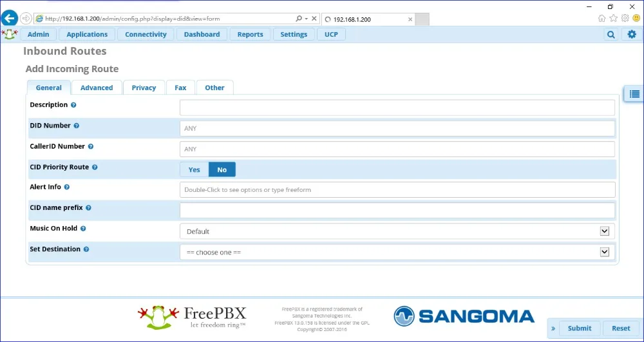Screen dimensions: 644x342
Task: Open the address bar search dropdown arrow
Action: pos(307,19)
